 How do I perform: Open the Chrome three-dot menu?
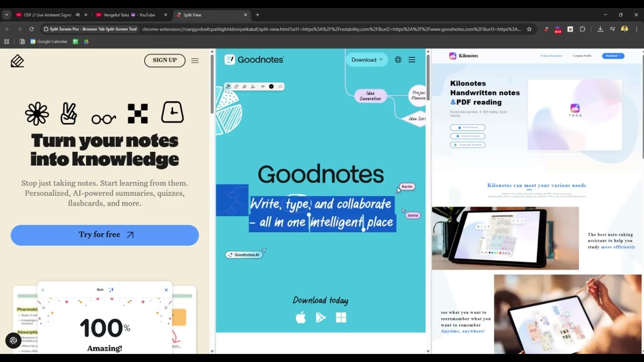(x=636, y=29)
